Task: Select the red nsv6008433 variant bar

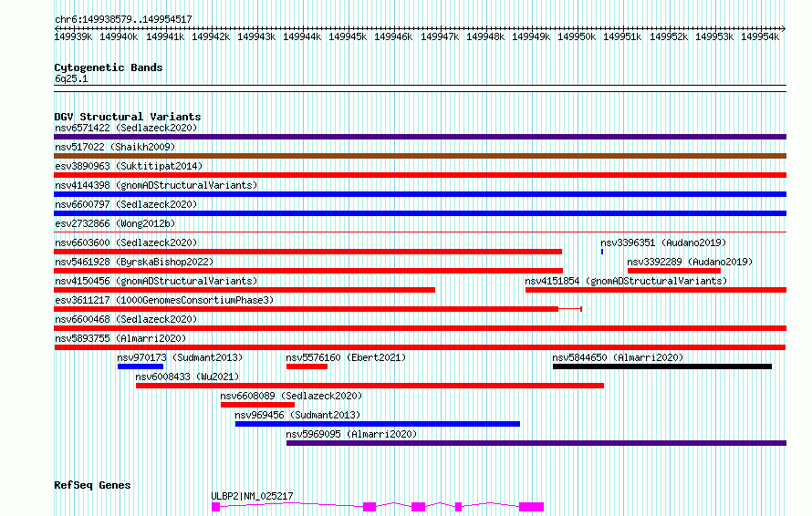Action: [x=370, y=386]
